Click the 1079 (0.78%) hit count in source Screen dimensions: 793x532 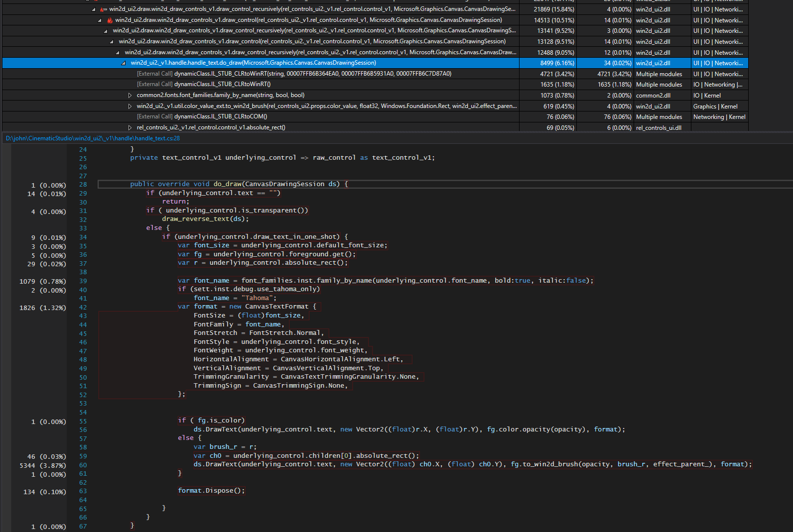[42, 282]
